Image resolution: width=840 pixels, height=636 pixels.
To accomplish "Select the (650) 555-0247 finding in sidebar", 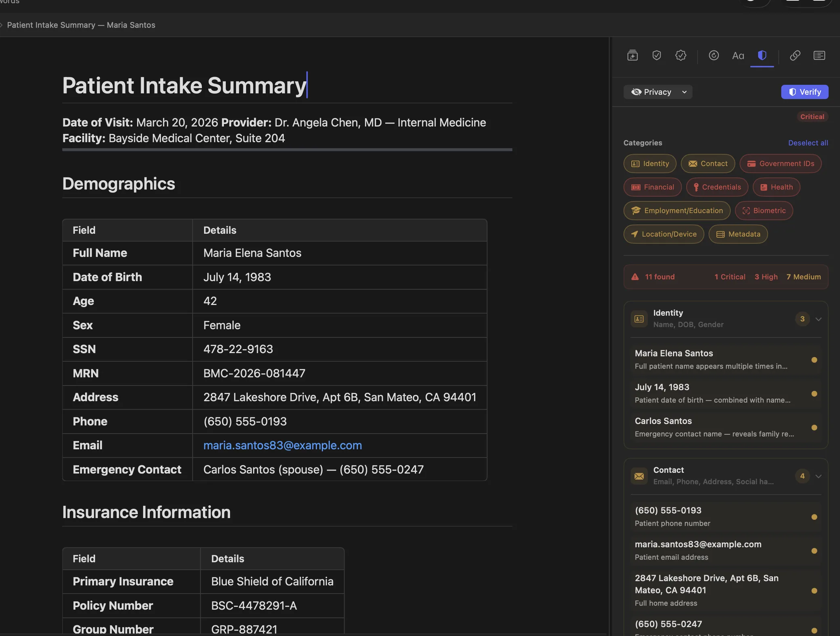I will 725,626.
